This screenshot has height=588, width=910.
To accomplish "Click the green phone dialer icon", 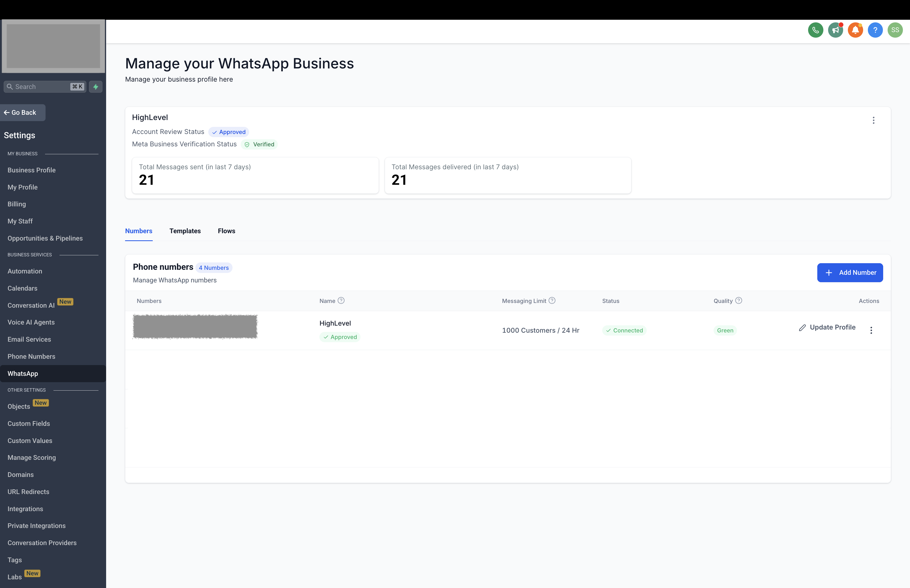I will 815,30.
